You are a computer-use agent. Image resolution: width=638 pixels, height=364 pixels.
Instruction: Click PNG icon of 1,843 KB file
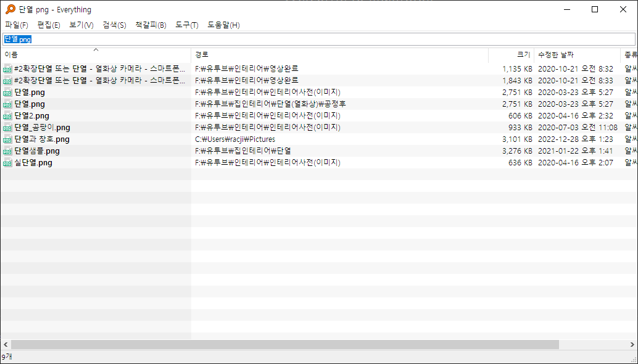7,81
